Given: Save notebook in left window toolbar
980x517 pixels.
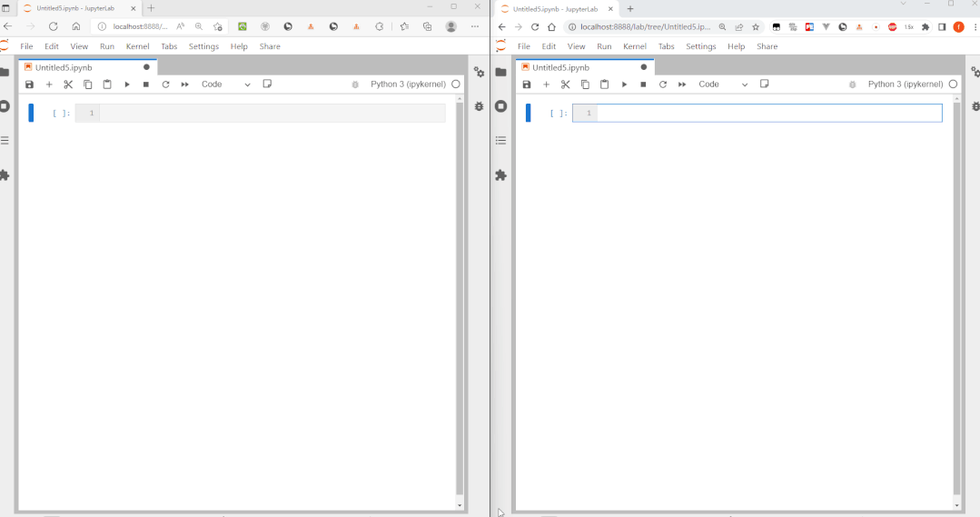Looking at the screenshot, I should pos(29,85).
